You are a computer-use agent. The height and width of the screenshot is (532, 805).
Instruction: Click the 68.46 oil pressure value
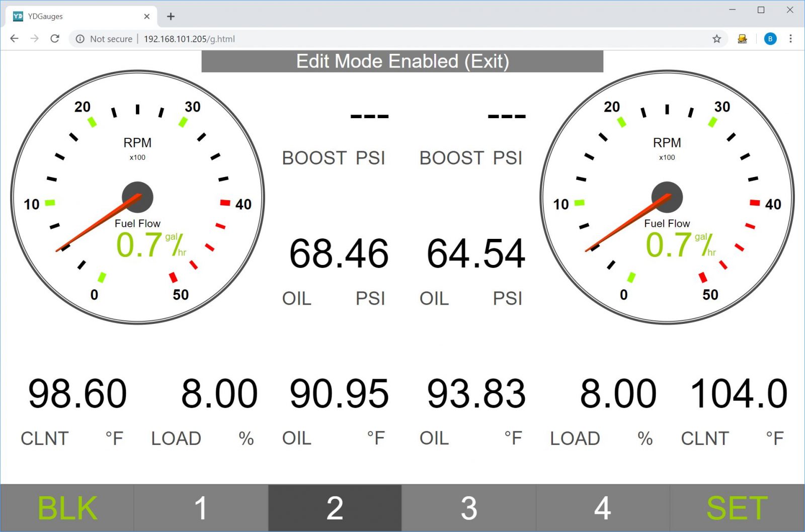click(339, 253)
